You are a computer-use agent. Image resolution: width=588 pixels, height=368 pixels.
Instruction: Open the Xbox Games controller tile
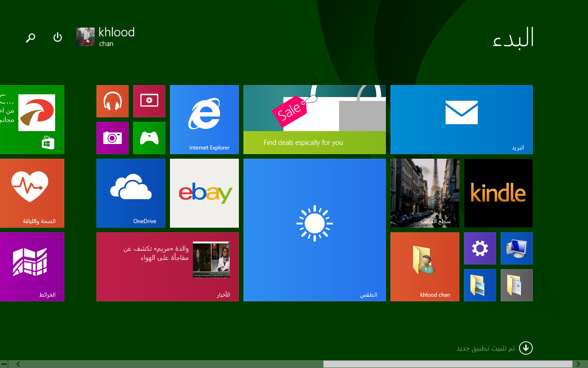pos(149,138)
